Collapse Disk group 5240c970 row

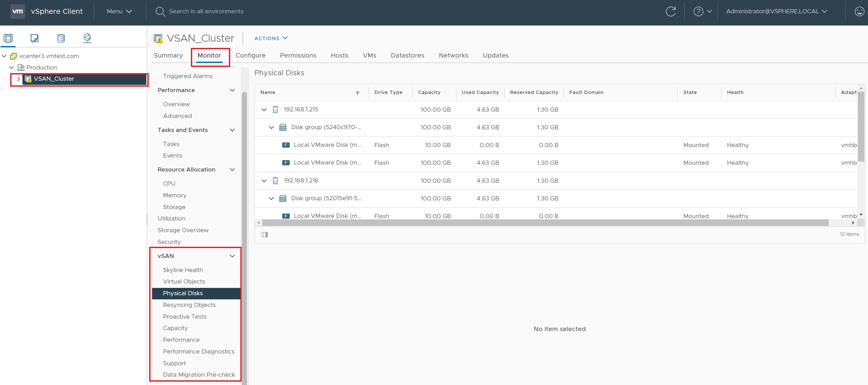pos(271,127)
